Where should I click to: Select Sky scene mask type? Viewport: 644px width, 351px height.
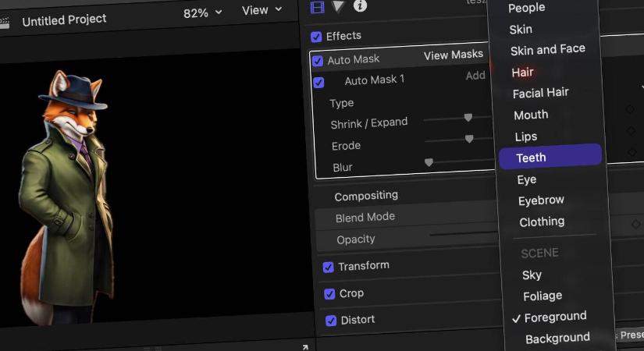[532, 275]
